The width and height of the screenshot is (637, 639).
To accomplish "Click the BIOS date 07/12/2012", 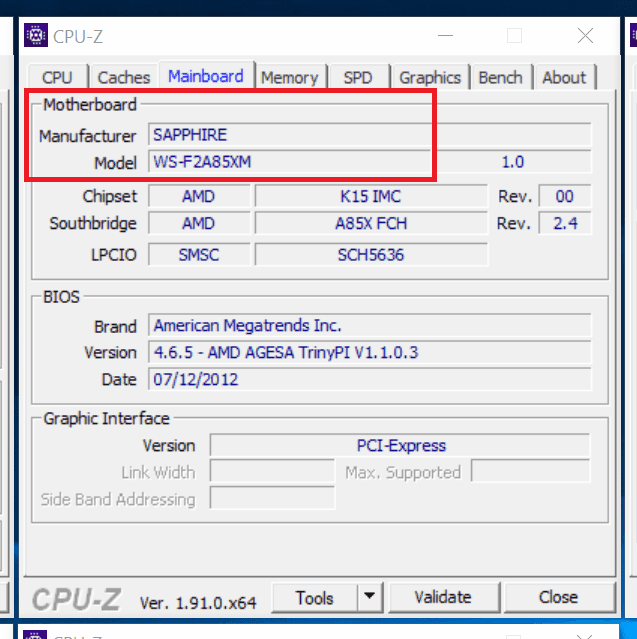I will coord(370,379).
